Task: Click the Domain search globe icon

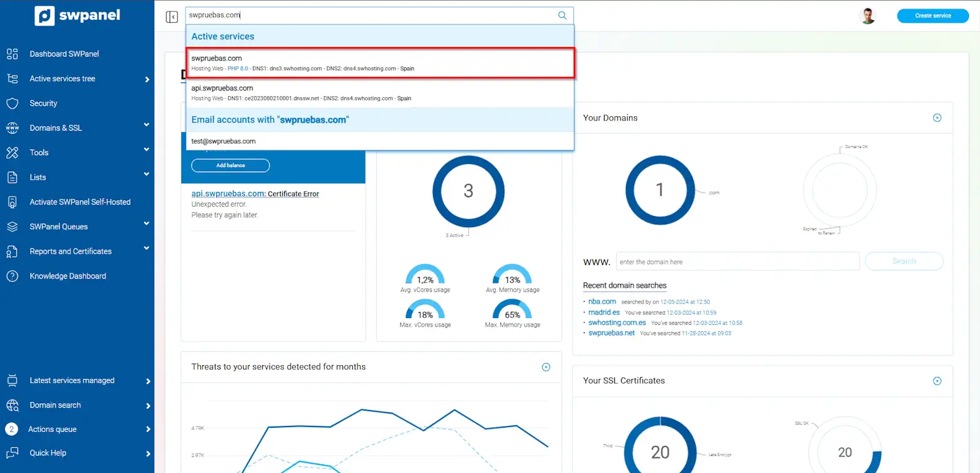Action: 12,405
